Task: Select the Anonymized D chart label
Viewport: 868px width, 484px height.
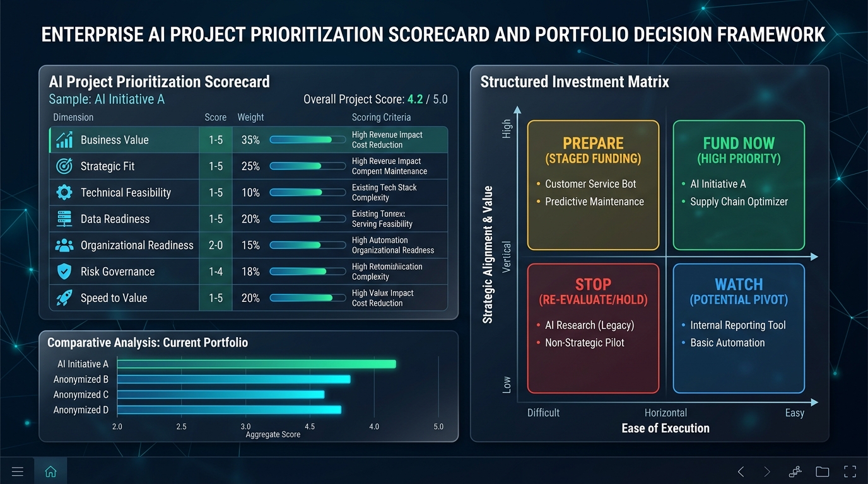Action: click(x=81, y=410)
